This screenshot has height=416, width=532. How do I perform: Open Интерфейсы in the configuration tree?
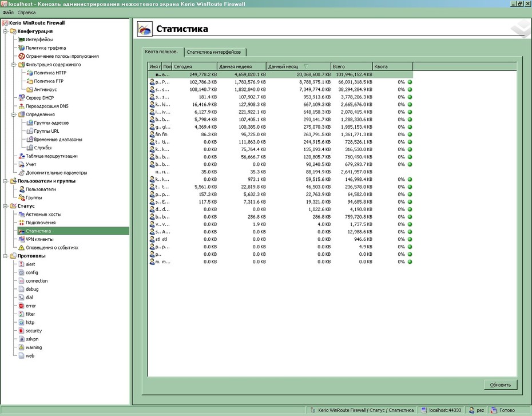click(x=39, y=39)
